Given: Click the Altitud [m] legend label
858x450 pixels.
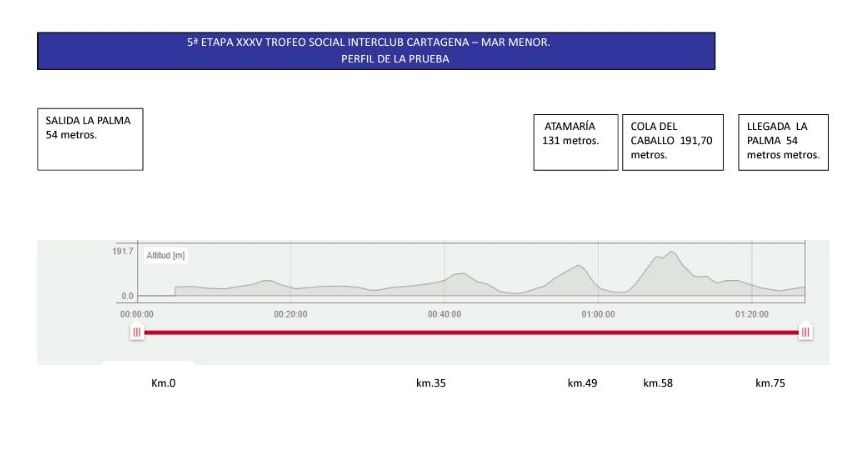Looking at the screenshot, I should [166, 256].
